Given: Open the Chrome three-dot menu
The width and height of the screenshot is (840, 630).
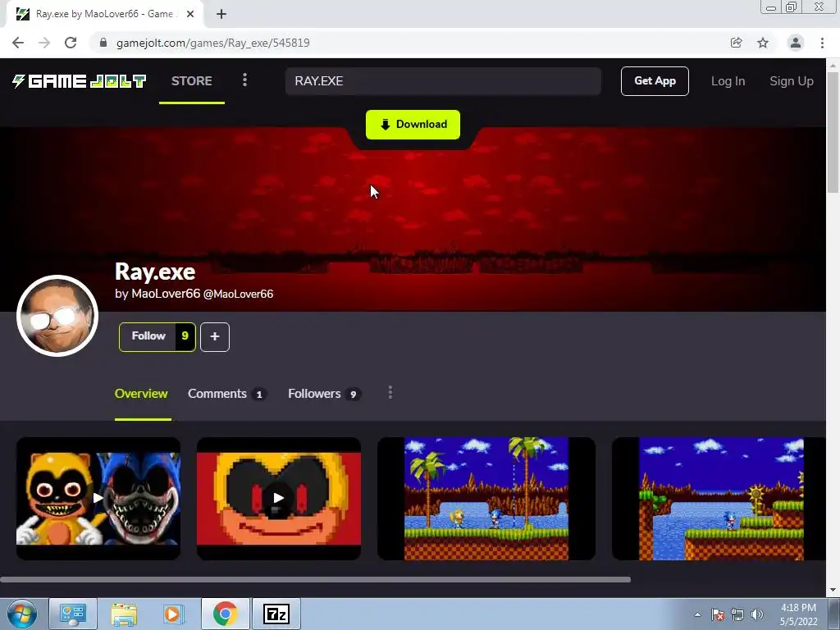Looking at the screenshot, I should coord(822,43).
